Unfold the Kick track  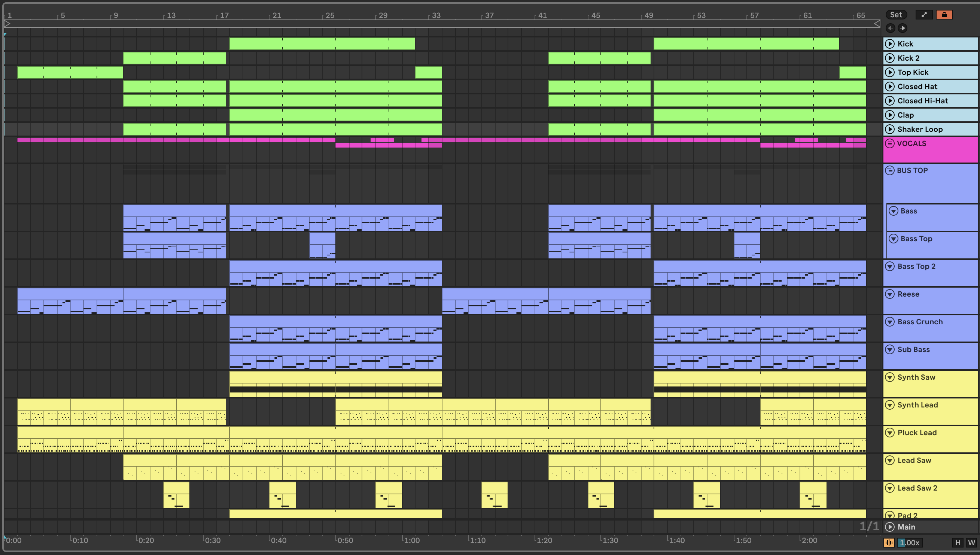(890, 44)
